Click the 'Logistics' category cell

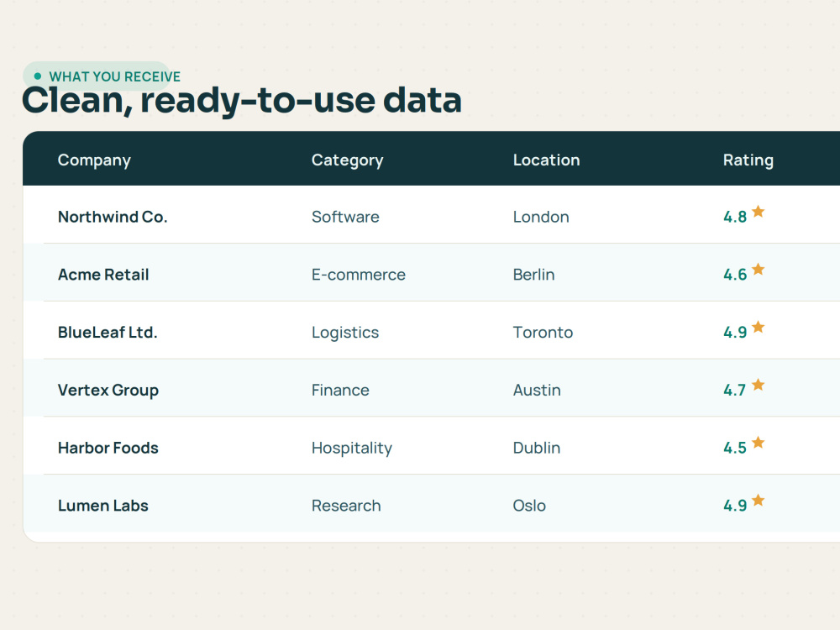(345, 333)
